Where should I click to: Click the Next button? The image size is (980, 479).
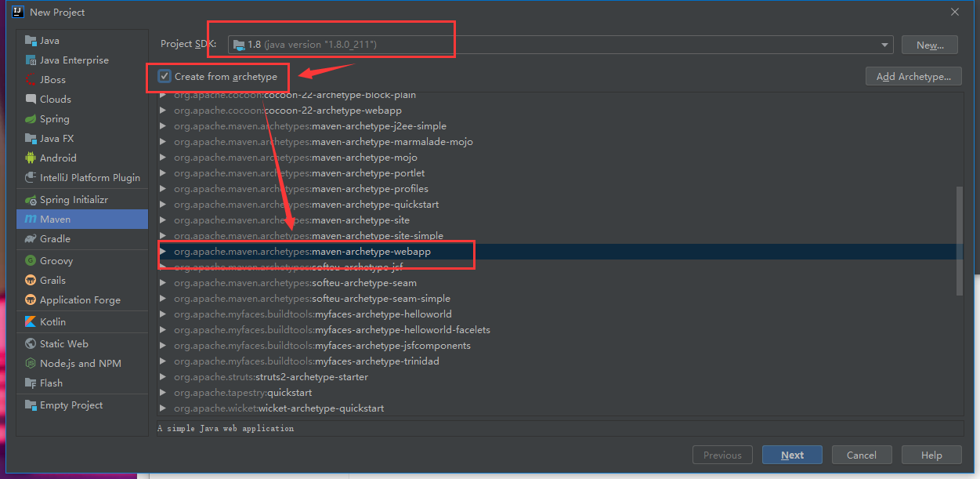[792, 455]
